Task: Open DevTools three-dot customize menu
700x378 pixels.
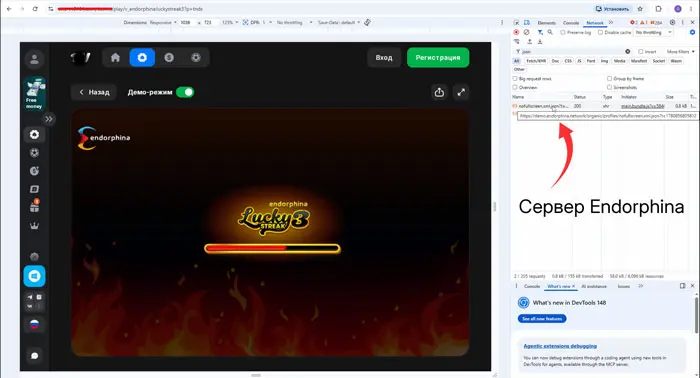Action: tap(683, 22)
